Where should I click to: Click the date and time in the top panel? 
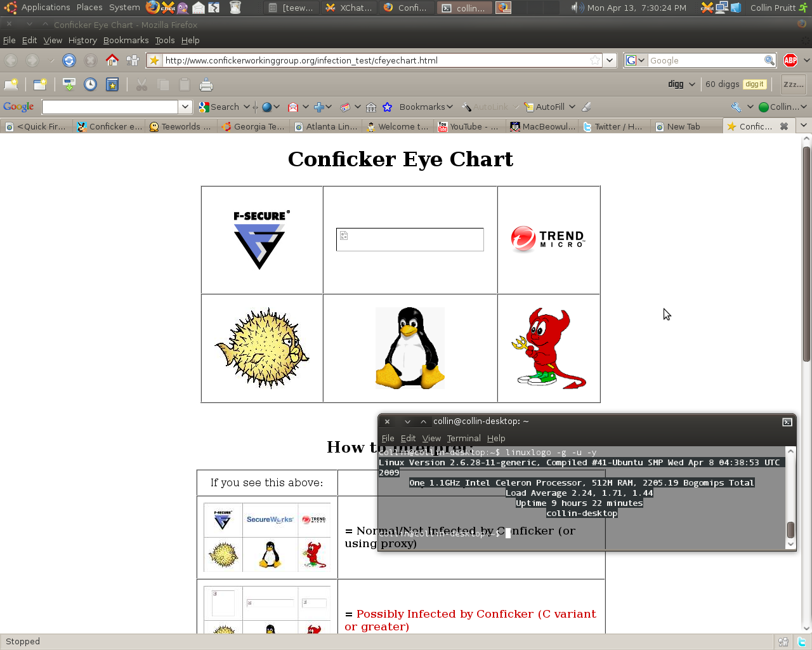point(637,8)
